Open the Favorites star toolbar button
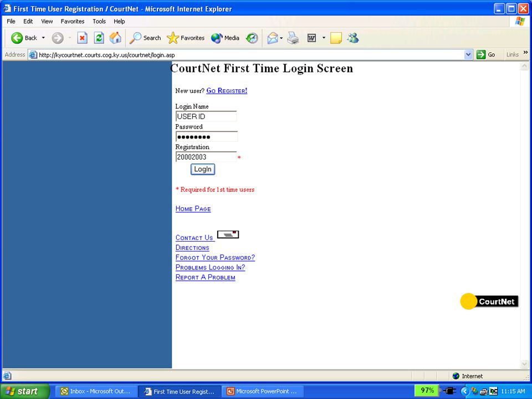Image resolution: width=532 pixels, height=399 pixels. (x=186, y=38)
